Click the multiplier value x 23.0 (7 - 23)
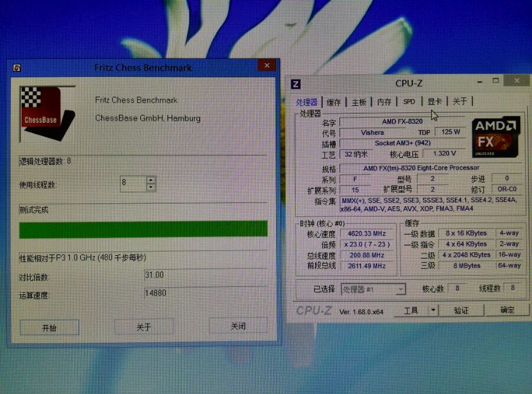Image resolution: width=532 pixels, height=394 pixels. [366, 245]
